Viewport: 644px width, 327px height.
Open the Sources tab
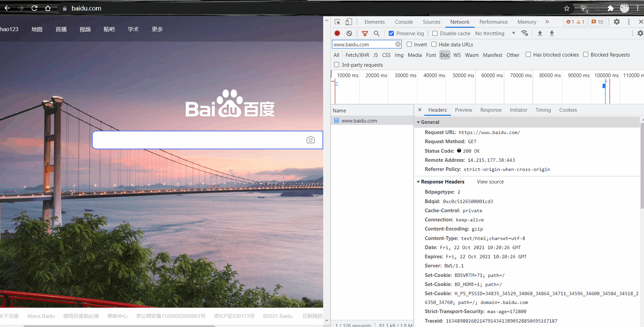[431, 22]
